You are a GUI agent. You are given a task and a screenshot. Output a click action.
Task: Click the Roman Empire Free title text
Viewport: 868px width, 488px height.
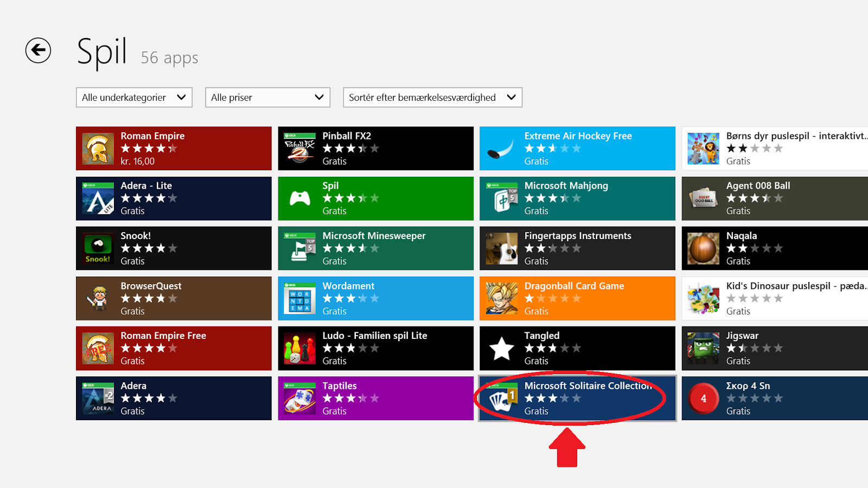pos(163,336)
